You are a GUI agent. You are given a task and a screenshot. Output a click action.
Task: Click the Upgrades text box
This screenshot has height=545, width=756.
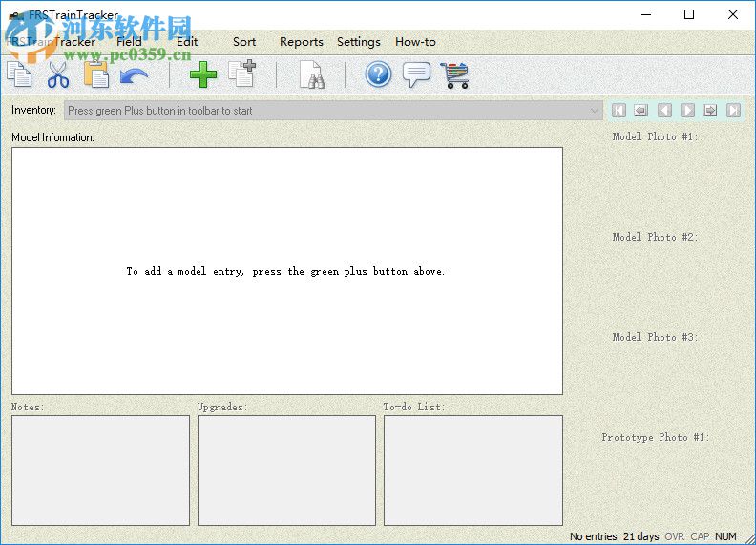tap(287, 471)
